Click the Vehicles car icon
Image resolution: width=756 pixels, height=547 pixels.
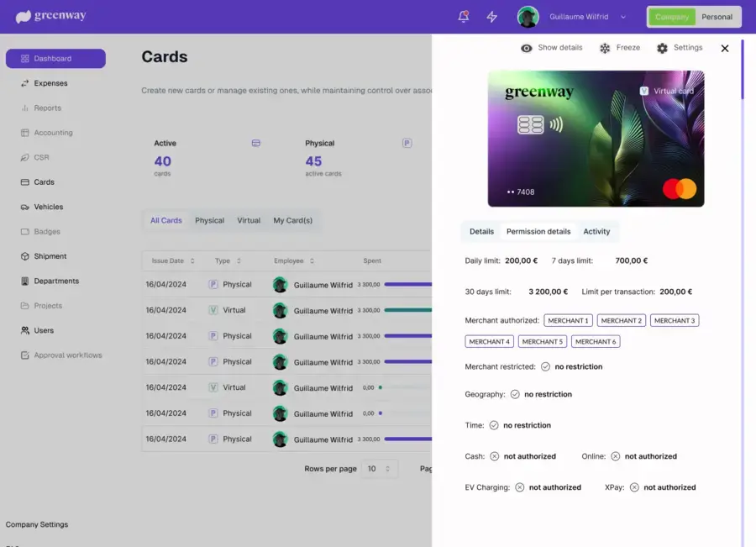pos(25,207)
